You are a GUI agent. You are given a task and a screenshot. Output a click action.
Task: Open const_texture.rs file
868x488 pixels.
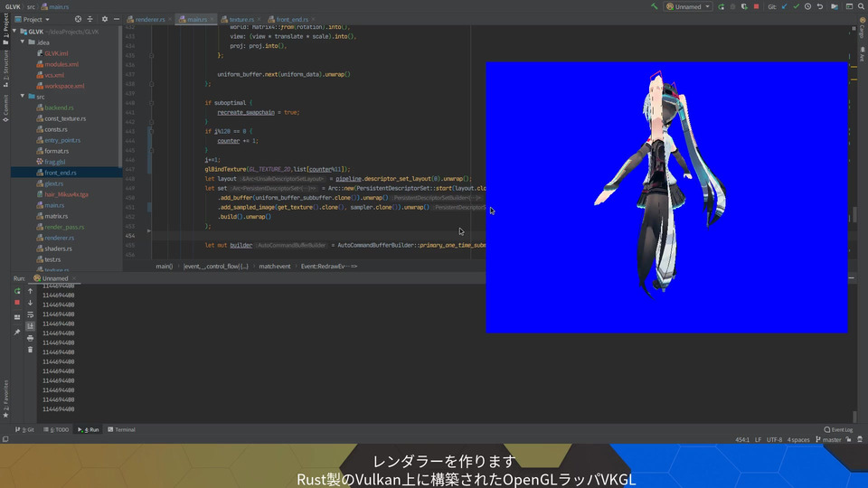coord(65,118)
